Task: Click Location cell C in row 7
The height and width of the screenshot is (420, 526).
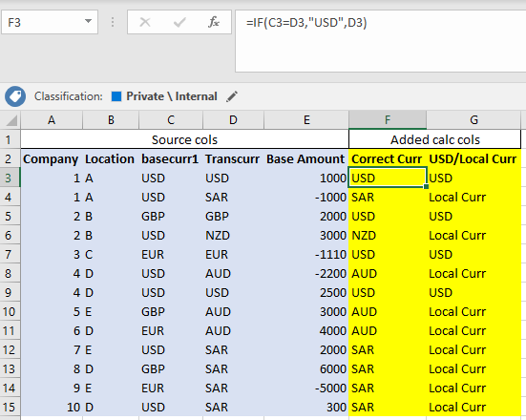Action: point(111,254)
